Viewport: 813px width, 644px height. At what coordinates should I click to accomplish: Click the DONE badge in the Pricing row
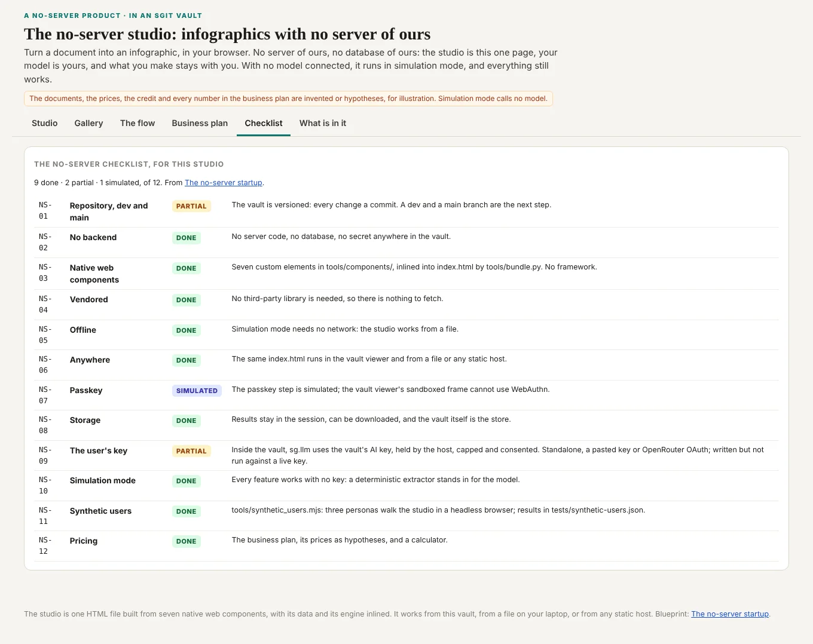187,541
